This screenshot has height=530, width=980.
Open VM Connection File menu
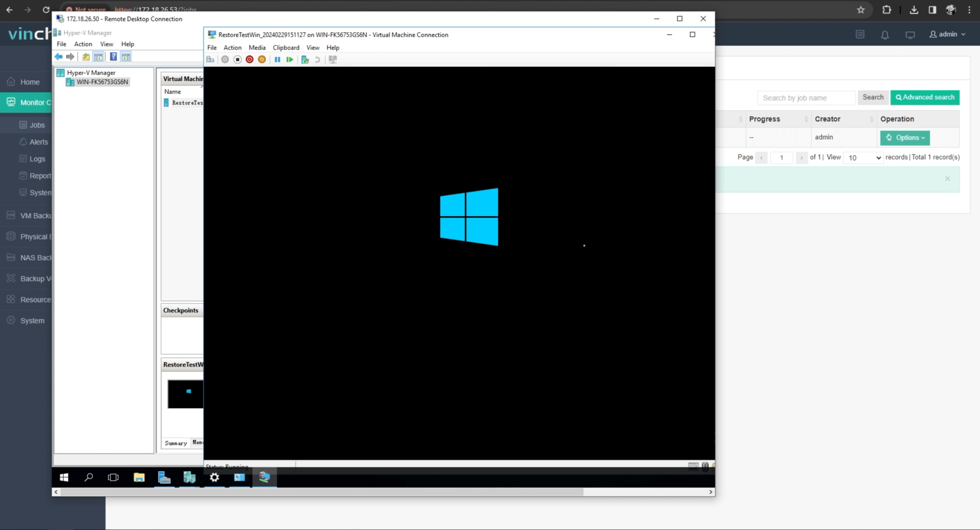coord(212,48)
